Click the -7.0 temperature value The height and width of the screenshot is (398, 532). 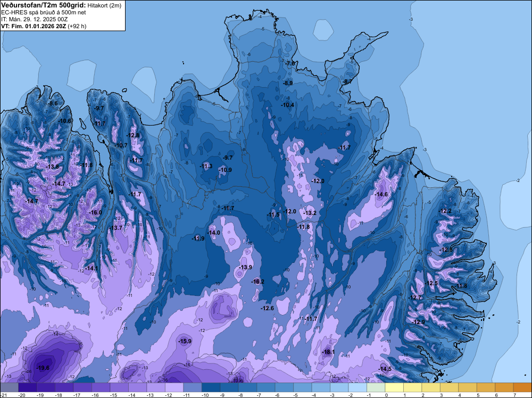290,63
